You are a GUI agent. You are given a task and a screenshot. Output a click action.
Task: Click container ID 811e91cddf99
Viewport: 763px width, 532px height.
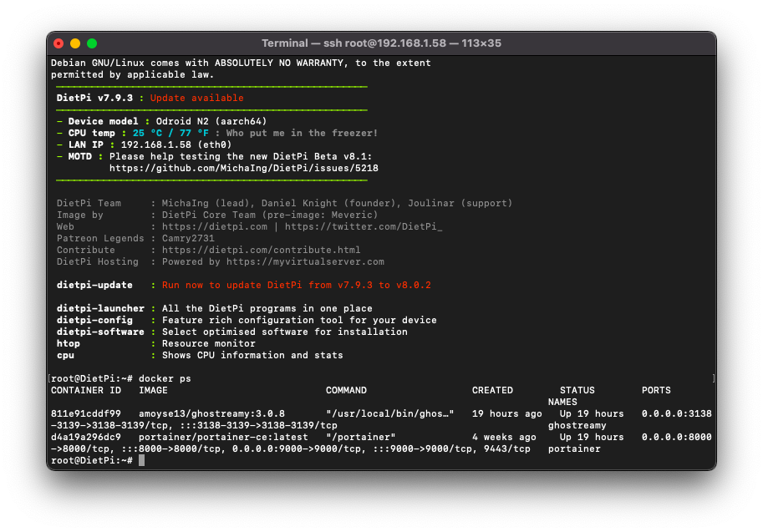tap(86, 413)
